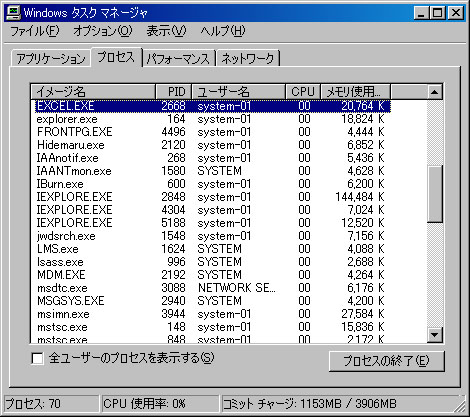
Task: Open the 表示(V) menu
Action: pos(166,31)
